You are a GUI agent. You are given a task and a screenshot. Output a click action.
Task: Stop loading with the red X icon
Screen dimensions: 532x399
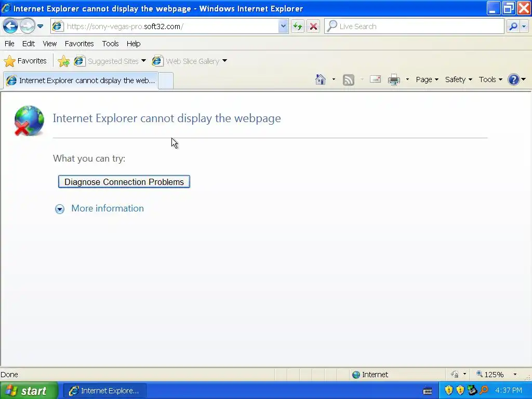(313, 26)
